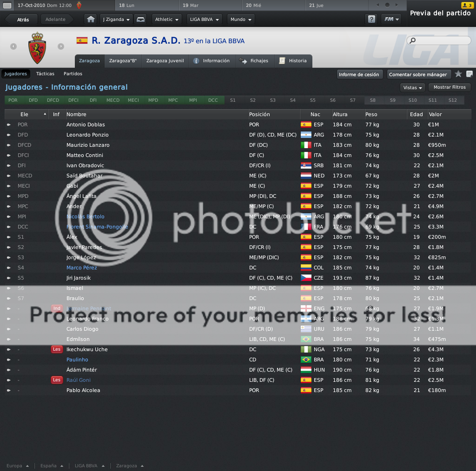Go to next club with the right arrow

(x=61, y=46)
